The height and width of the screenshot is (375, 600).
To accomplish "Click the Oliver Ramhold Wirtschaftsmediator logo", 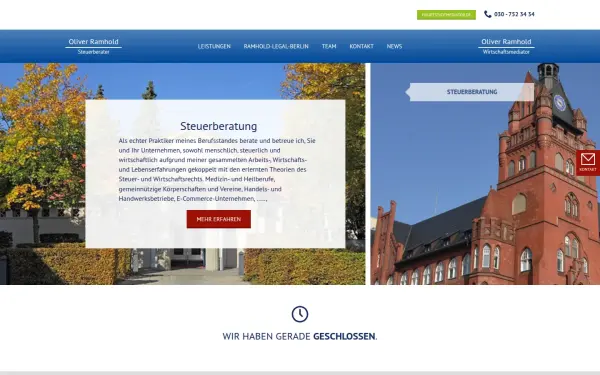I will 506,46.
